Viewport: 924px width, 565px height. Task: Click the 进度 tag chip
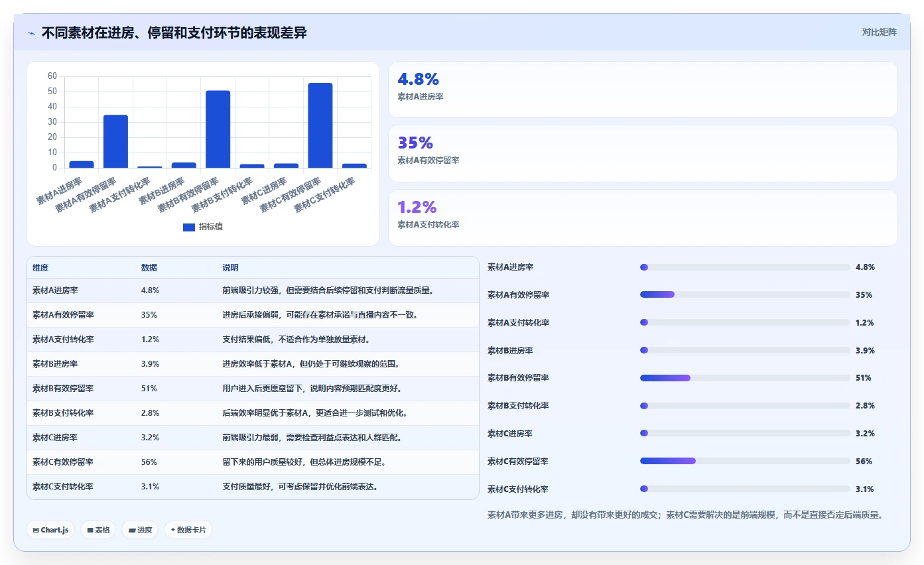(140, 530)
